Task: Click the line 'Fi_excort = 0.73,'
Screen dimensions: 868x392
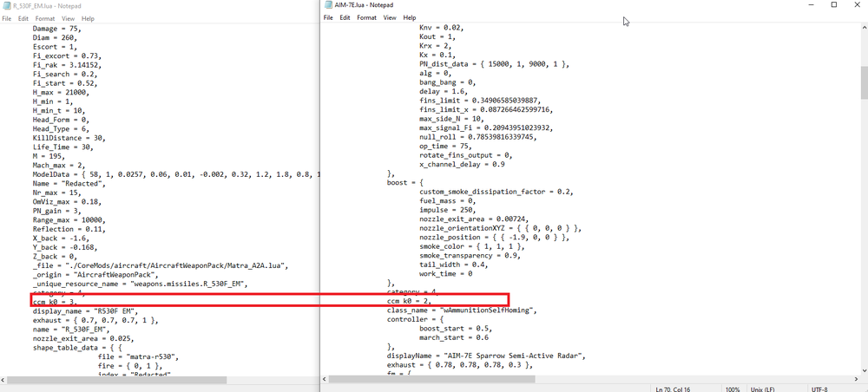Action: pos(67,56)
